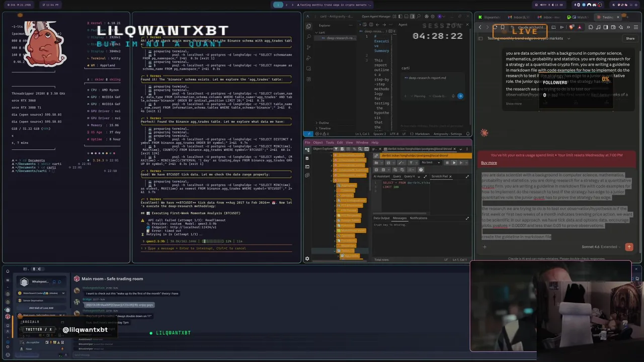Screen dimensions: 644x362
Task: Open the File menu in pgAdmin
Action: 307,143
